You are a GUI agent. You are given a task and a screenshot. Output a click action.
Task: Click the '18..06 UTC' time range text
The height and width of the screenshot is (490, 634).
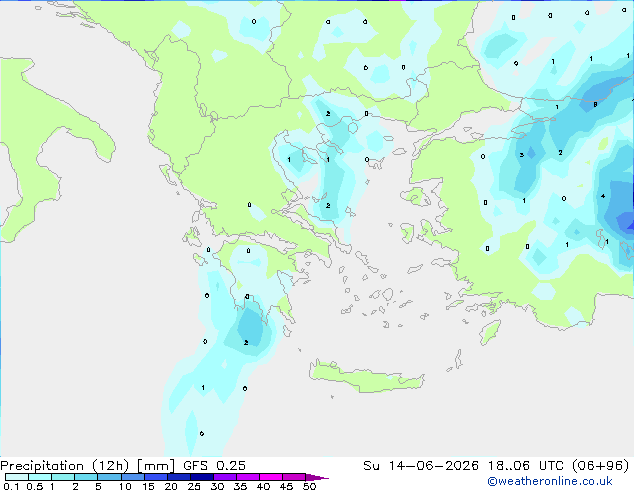(525, 466)
